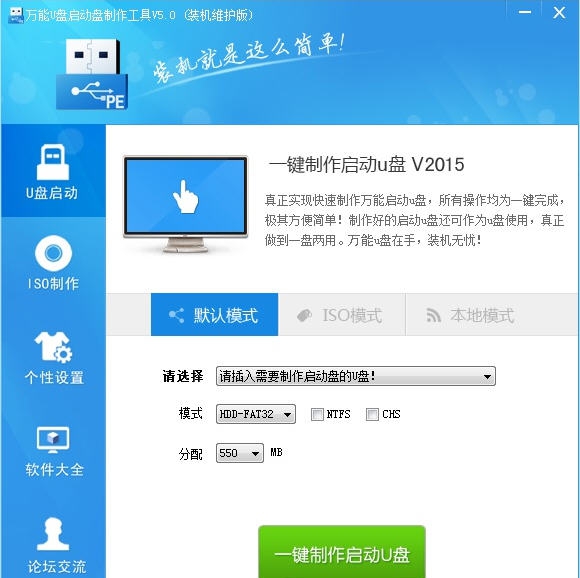Image resolution: width=580 pixels, height=578 pixels.
Task: Open the U盘启动 sidebar section
Action: point(53,171)
